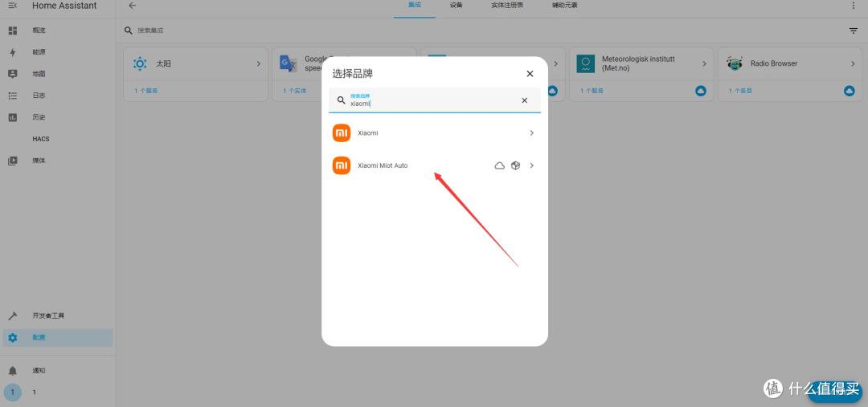Click the custom package icon on Miot Auto
This screenshot has width=868, height=407.
(x=515, y=165)
